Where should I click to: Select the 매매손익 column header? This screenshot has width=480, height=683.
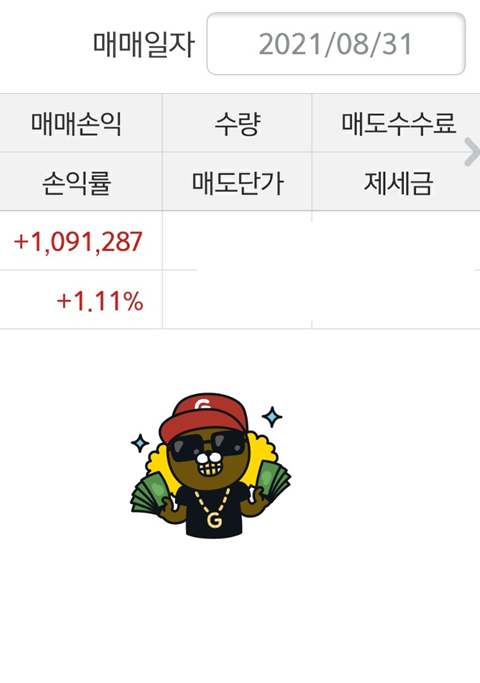[76, 123]
